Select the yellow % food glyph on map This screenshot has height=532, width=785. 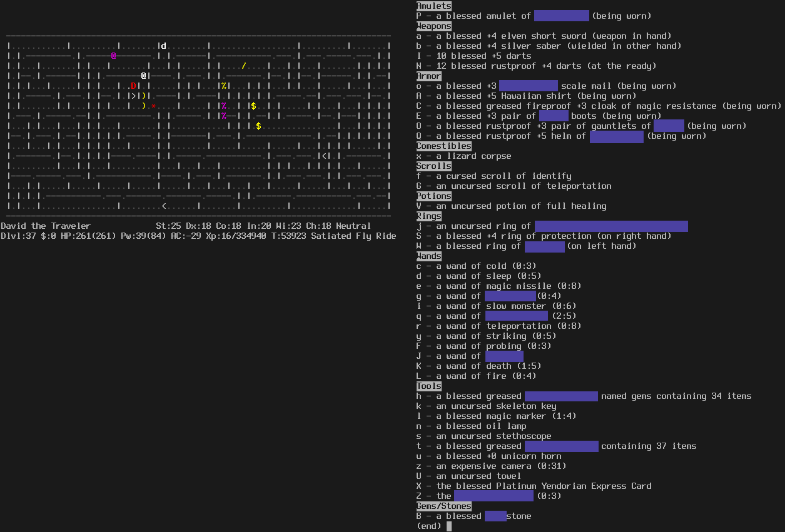coord(223,86)
